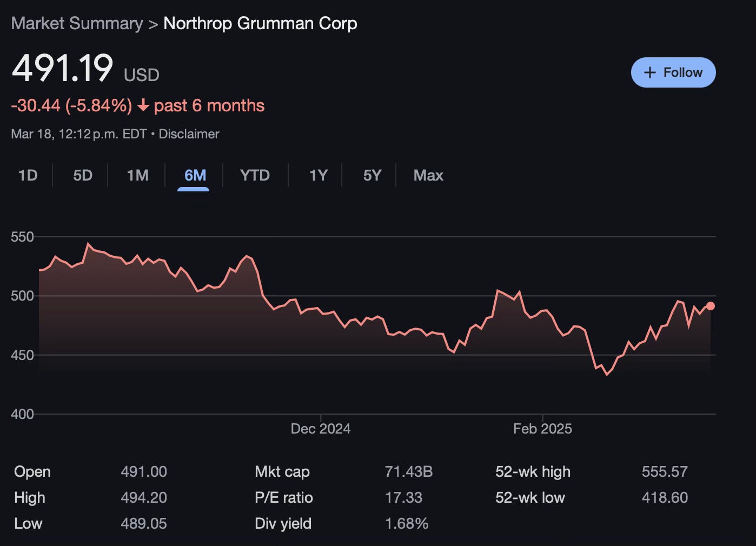Switch to the 1D range tab
The image size is (756, 546).
pyautogui.click(x=28, y=175)
